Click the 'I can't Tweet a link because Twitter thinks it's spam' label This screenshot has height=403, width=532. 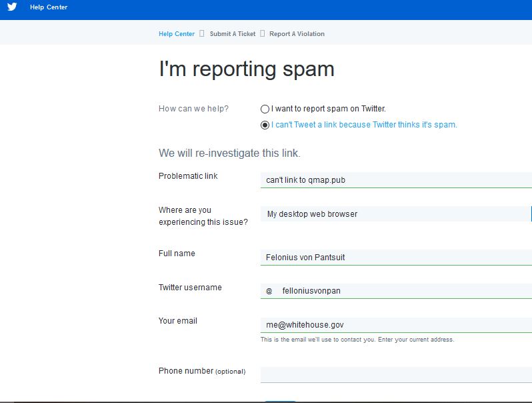pyautogui.click(x=364, y=125)
